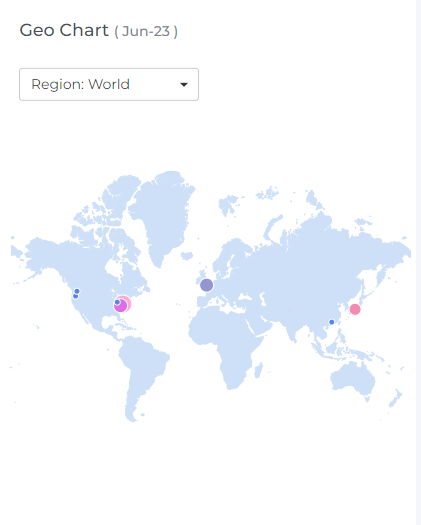Open the Region: World dropdown
Screen dimensions: 421x525
coord(109,84)
